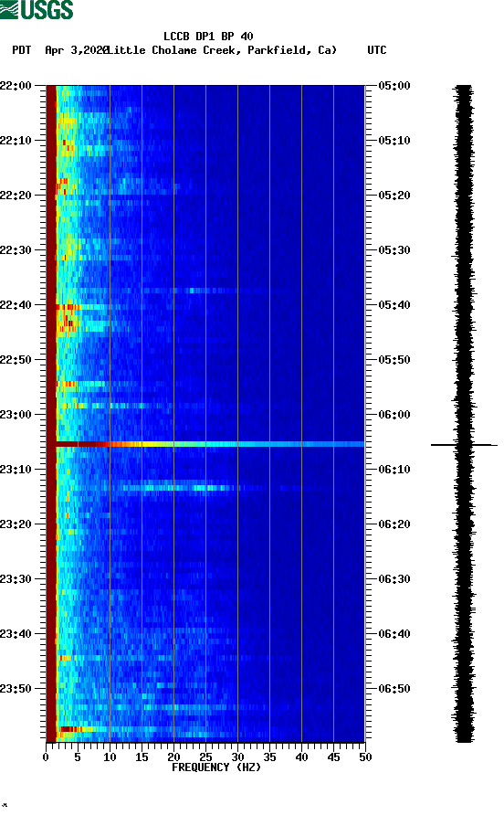
Task: Click the red low-frequency patch at 22:40
Action: click(x=68, y=307)
